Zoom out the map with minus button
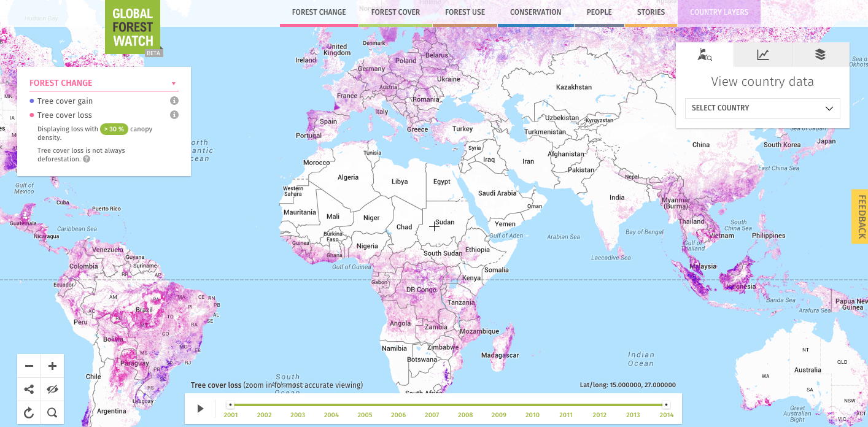868x427 pixels. coord(29,366)
